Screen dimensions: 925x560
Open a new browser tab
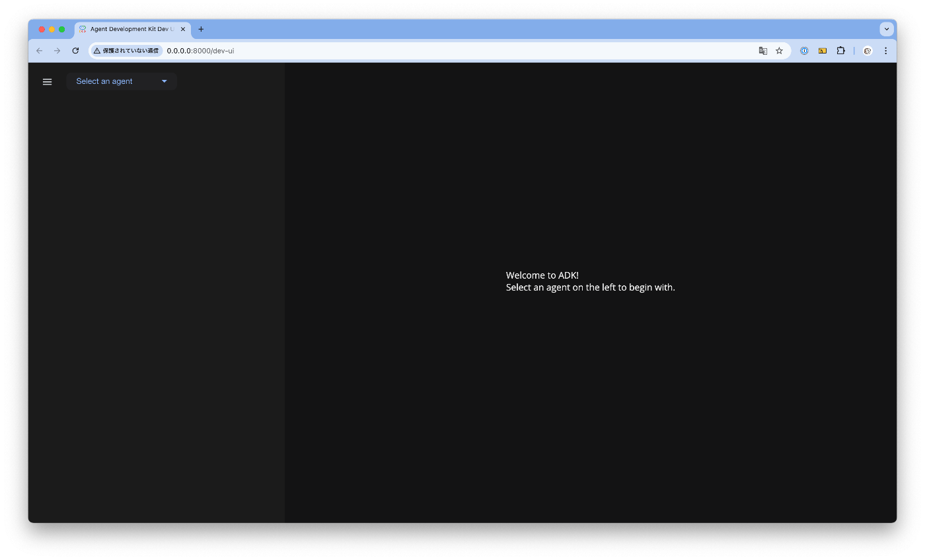tap(201, 29)
